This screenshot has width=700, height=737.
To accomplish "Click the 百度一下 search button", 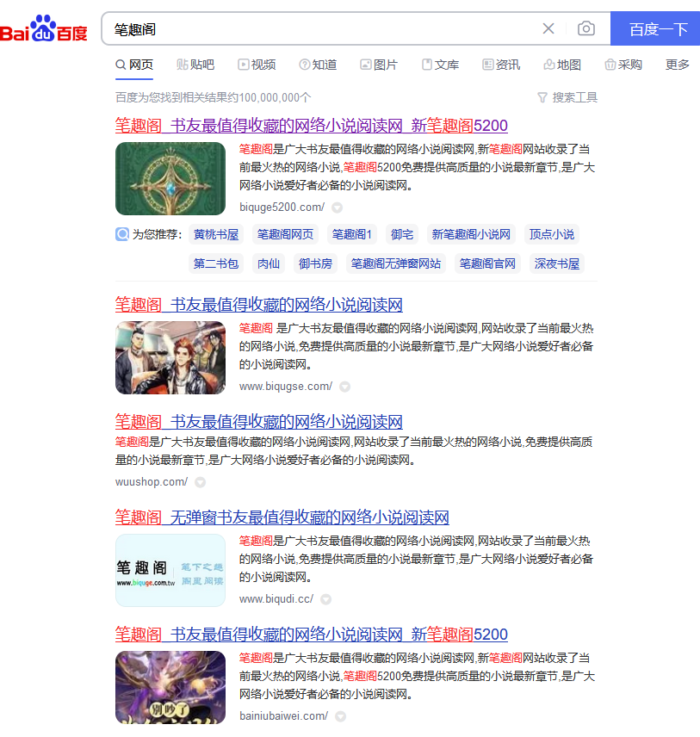I will (655, 28).
